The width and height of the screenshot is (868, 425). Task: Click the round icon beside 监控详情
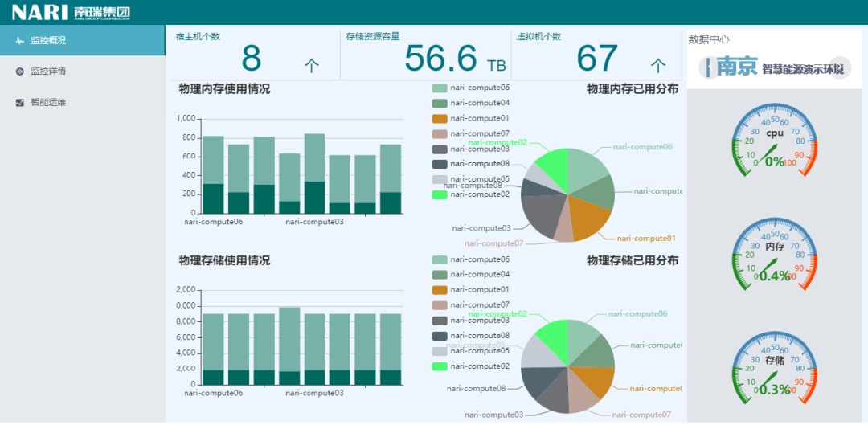(20, 72)
